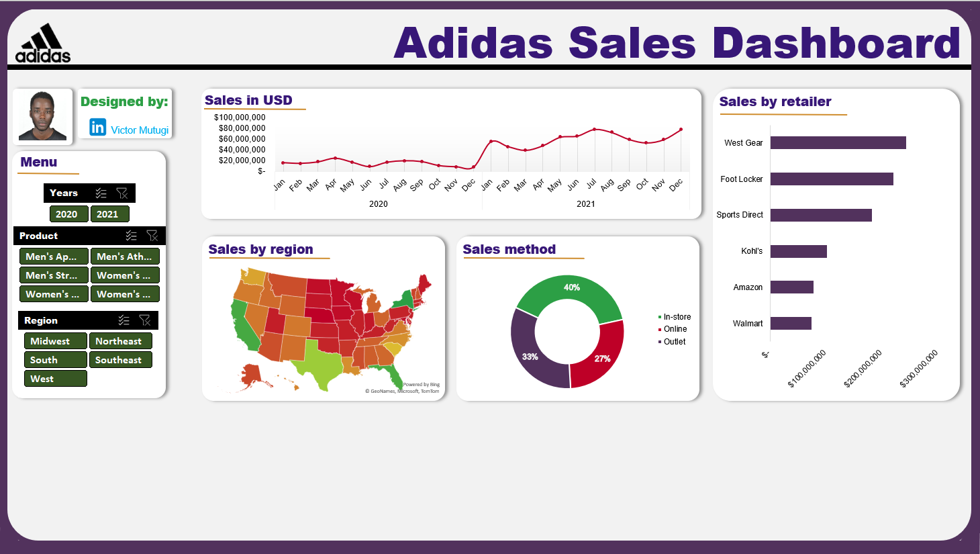This screenshot has width=980, height=554.
Task: Enable multi-select on the Region slicer
Action: pyautogui.click(x=124, y=320)
